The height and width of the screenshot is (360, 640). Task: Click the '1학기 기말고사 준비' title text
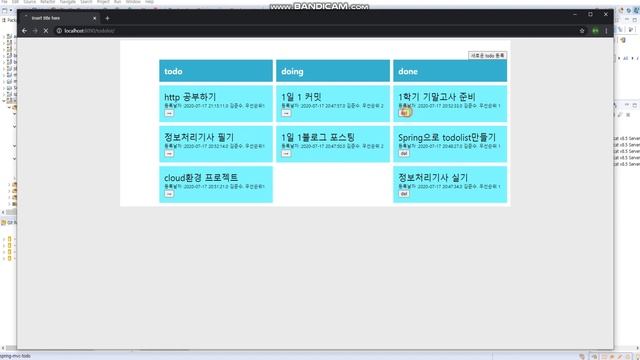(x=437, y=97)
